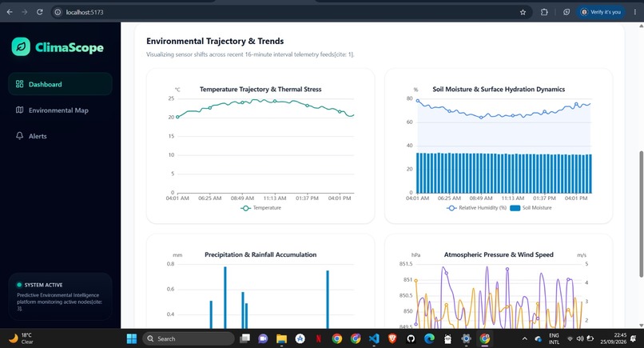Click the tallest precipitation bar near 0.8 mm
The image size is (644, 348).
coord(225,298)
